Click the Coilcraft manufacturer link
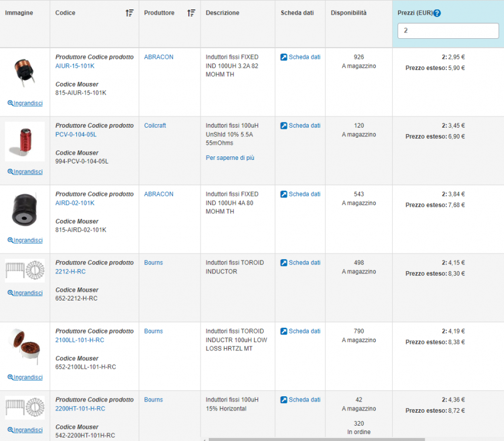The image size is (504, 441). click(156, 126)
